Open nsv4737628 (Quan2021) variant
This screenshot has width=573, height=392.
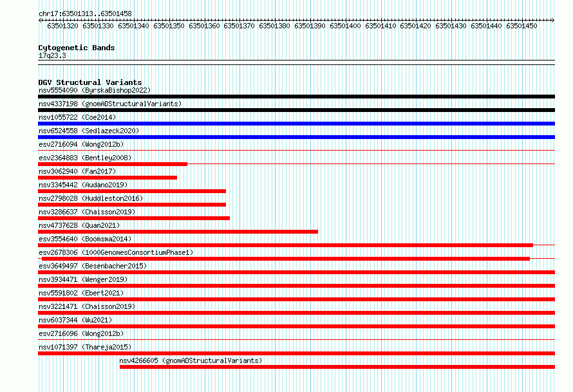point(79,225)
